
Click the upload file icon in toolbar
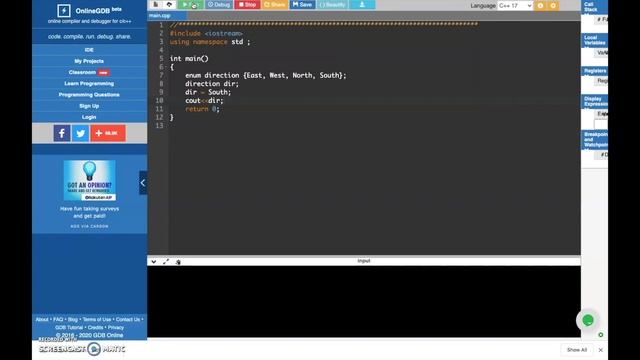[x=169, y=4]
